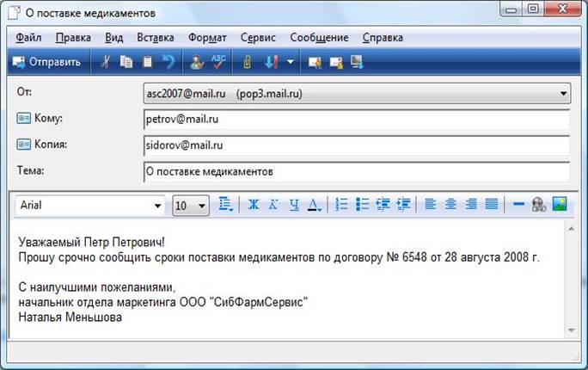Click the Кому field with petrov@mail.ru
588x370 pixels.
[357, 120]
